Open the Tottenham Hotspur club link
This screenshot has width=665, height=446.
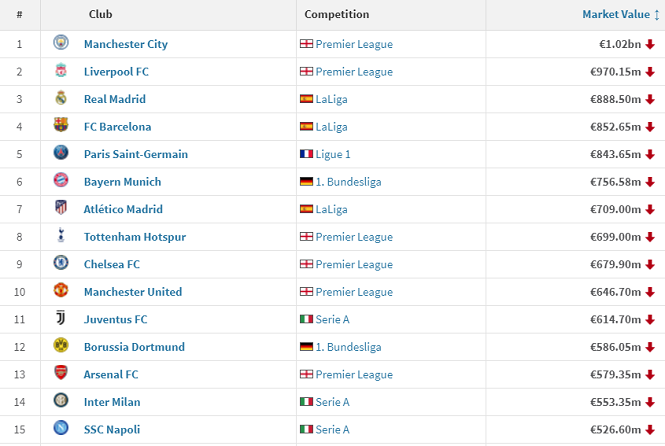pos(135,237)
